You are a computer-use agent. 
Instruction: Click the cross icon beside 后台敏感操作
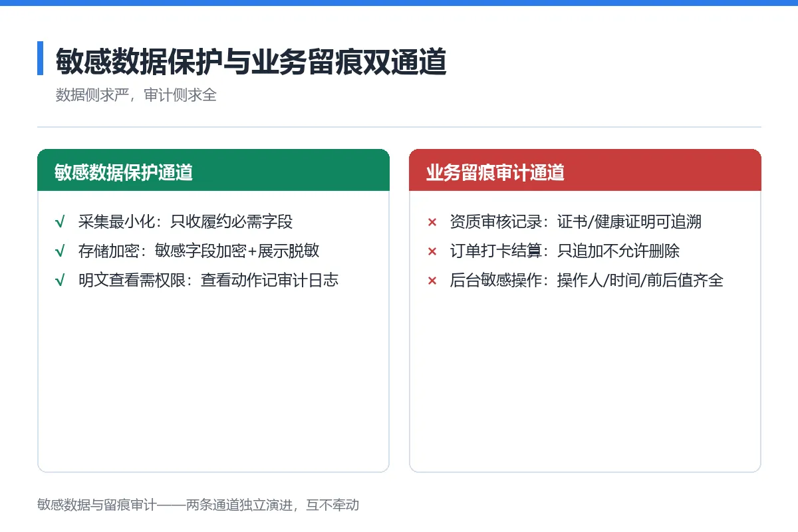click(x=432, y=281)
